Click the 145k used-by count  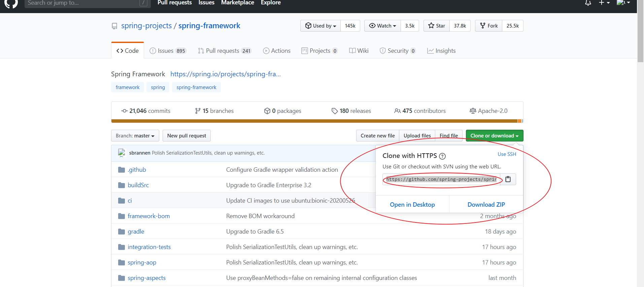[350, 26]
